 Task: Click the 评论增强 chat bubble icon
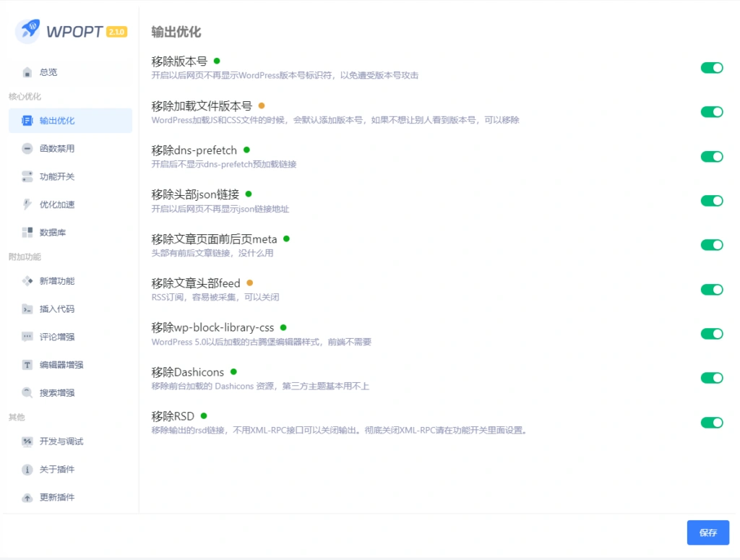coord(27,337)
